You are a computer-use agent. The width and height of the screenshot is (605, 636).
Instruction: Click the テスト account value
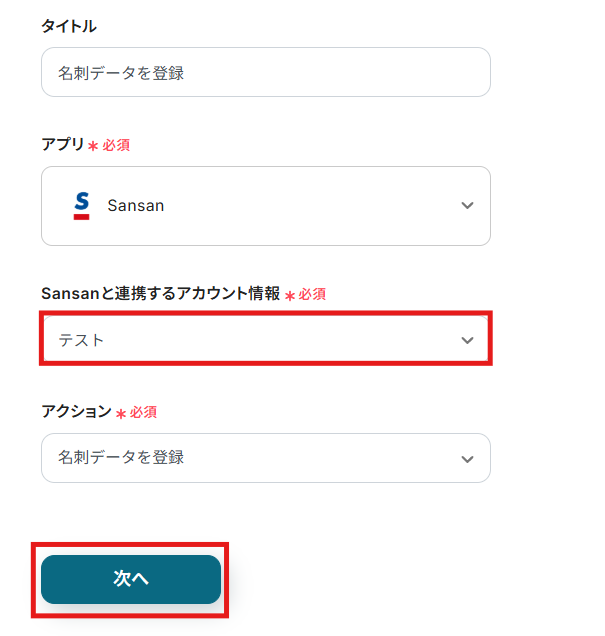point(81,340)
